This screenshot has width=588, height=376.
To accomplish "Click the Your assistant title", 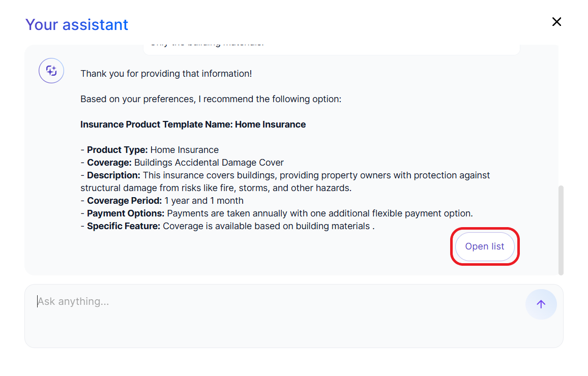I will tap(77, 24).
